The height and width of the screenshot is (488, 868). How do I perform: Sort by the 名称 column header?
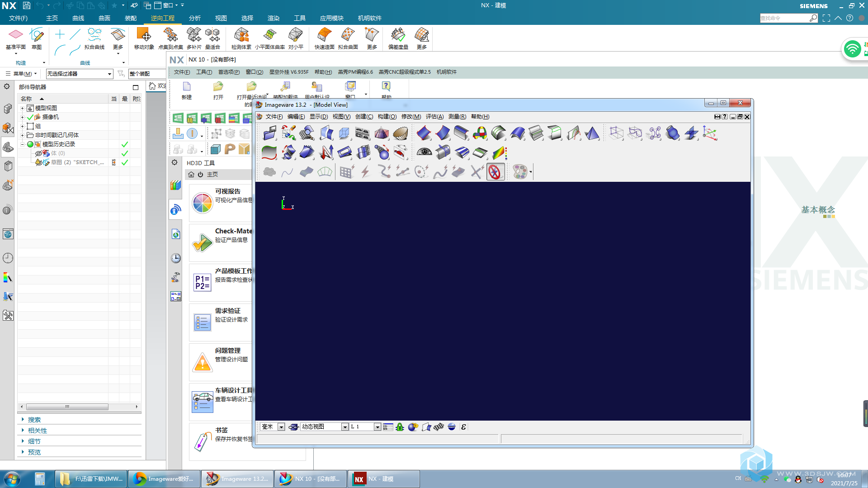coord(63,99)
